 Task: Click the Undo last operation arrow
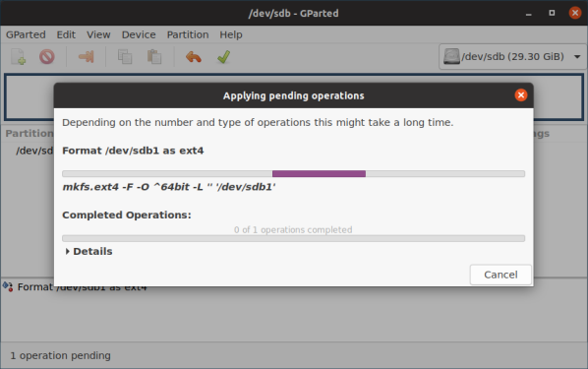[x=194, y=57]
